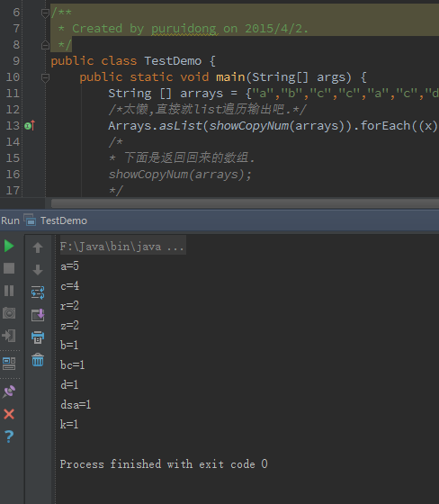This screenshot has height=504, width=439.
Task: Clear the console with the trash icon
Action: click(x=38, y=360)
